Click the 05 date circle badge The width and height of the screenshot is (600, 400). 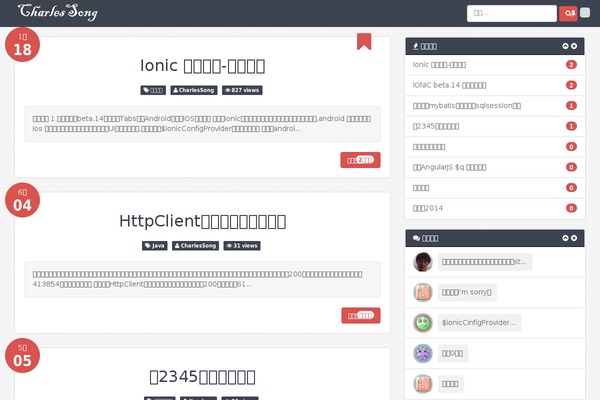click(23, 356)
